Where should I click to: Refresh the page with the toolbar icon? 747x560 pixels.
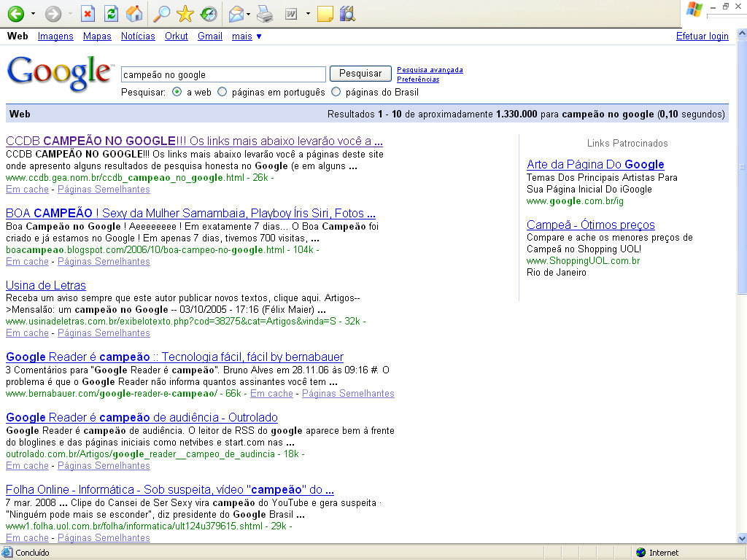(x=111, y=14)
